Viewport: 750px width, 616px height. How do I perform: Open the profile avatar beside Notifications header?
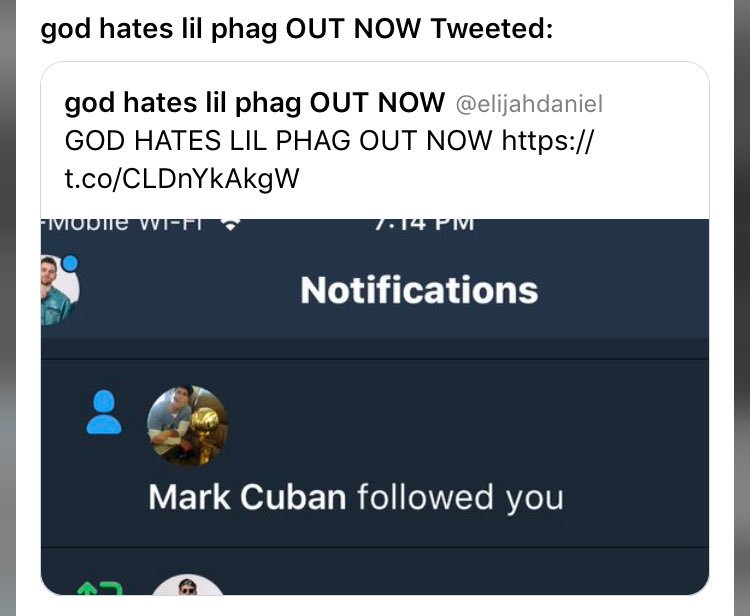pyautogui.click(x=59, y=290)
